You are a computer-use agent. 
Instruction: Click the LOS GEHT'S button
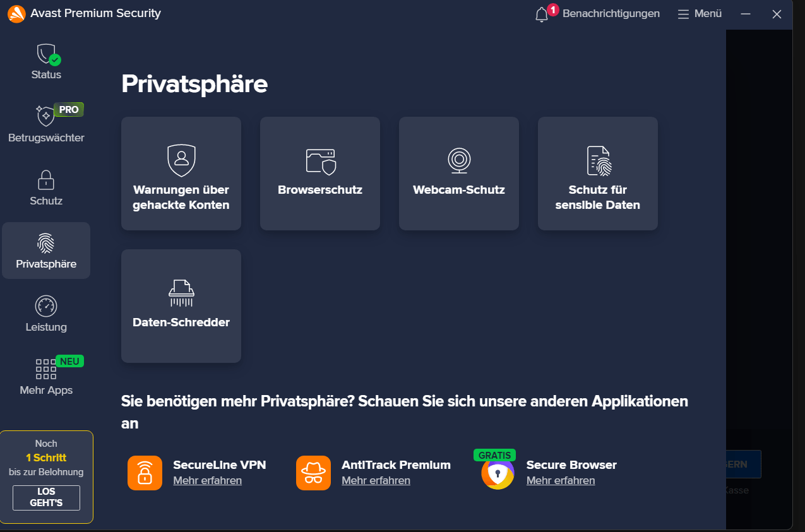pyautogui.click(x=45, y=497)
